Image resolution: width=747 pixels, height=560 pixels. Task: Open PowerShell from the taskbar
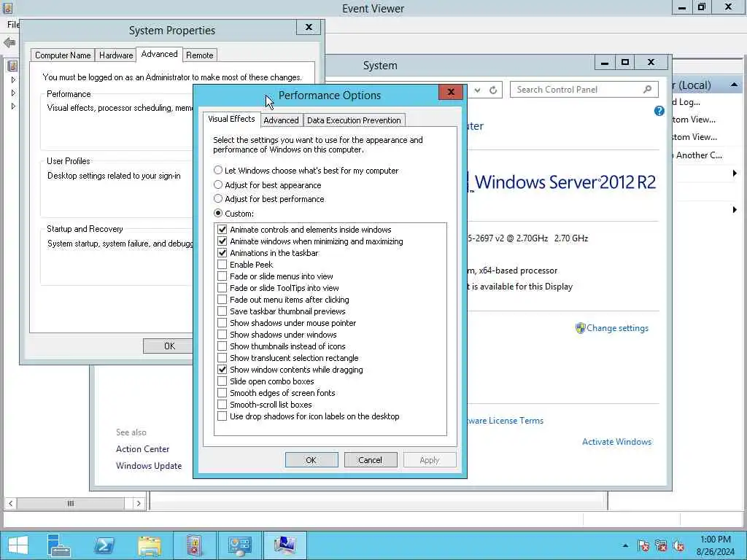(104, 545)
